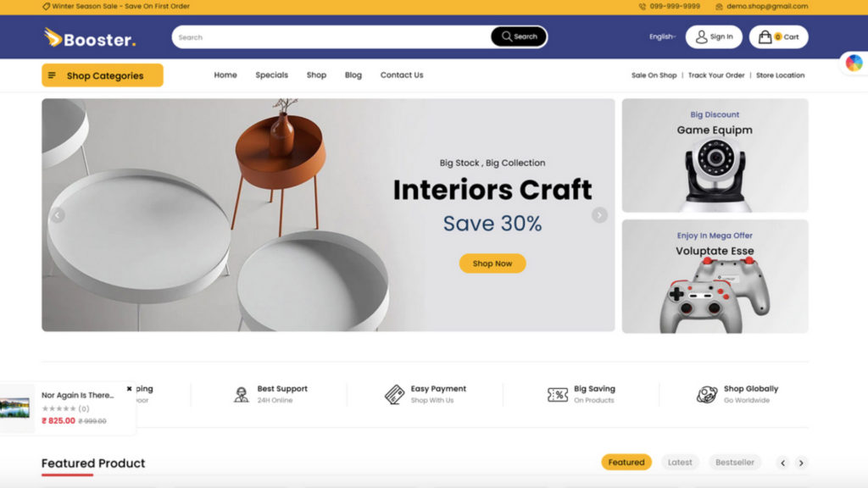Click into the Search input field
Screen dimensions: 868x488
pos(331,37)
